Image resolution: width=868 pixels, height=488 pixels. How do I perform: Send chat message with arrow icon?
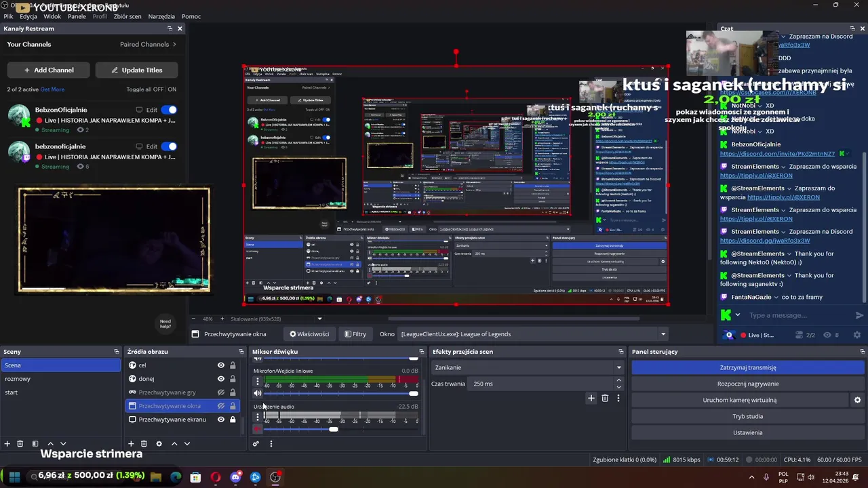(859, 315)
